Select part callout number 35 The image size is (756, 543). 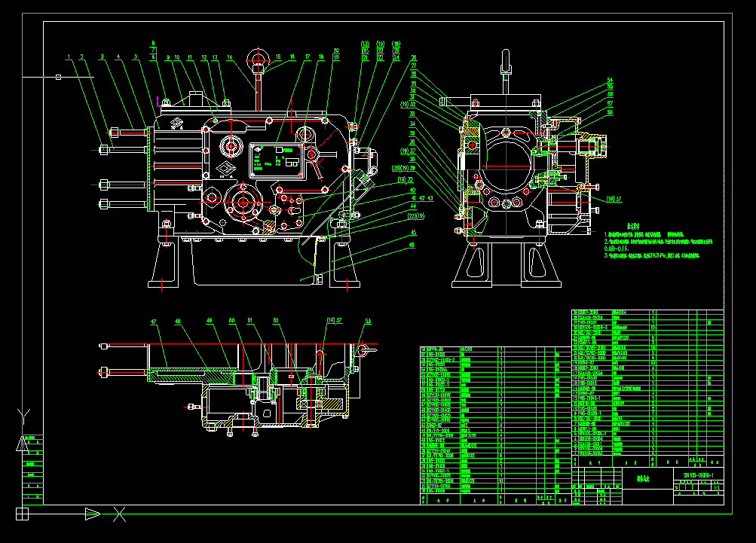412,134
